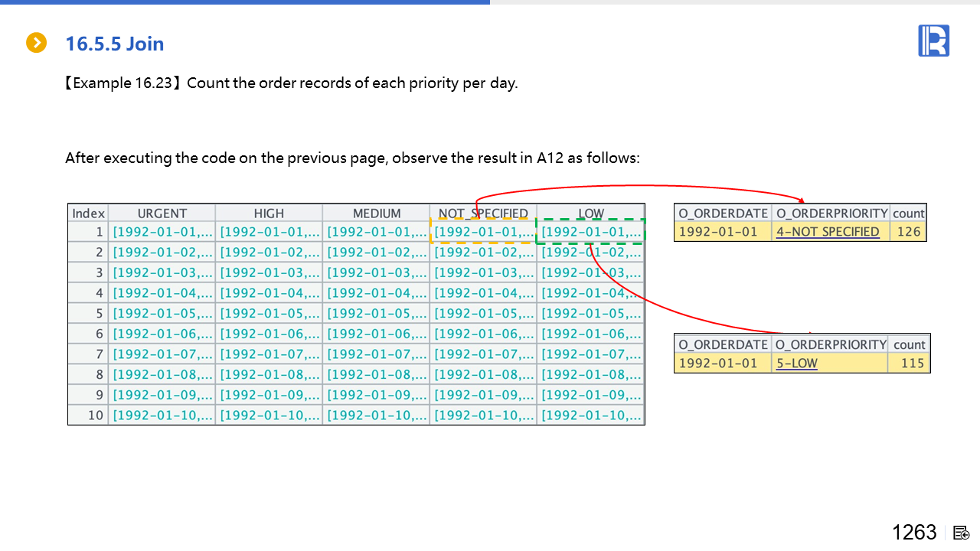Select the MEDIUM column header

(376, 214)
